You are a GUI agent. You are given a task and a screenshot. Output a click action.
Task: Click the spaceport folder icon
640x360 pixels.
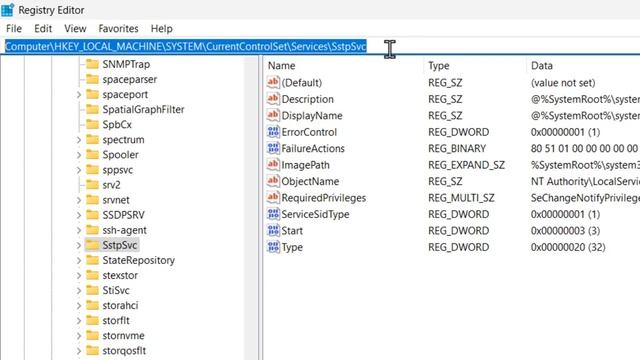[x=92, y=94]
